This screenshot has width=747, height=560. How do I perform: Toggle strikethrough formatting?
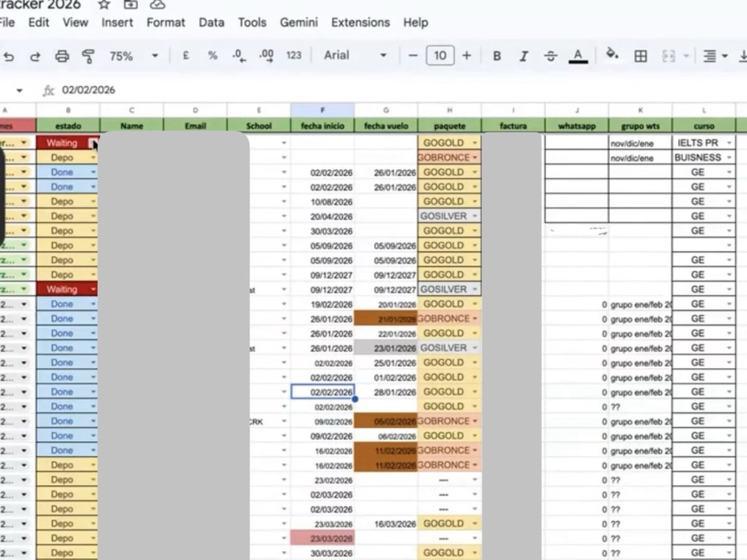click(551, 56)
